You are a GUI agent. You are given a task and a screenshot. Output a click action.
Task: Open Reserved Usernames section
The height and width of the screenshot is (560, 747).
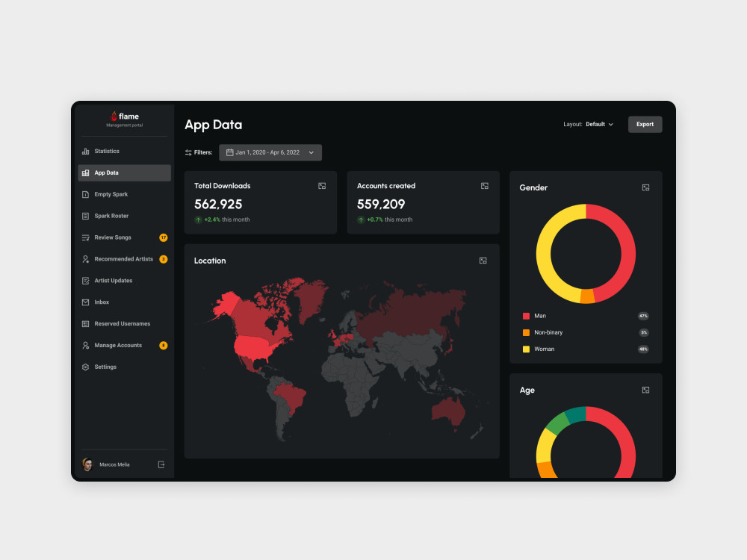click(124, 324)
